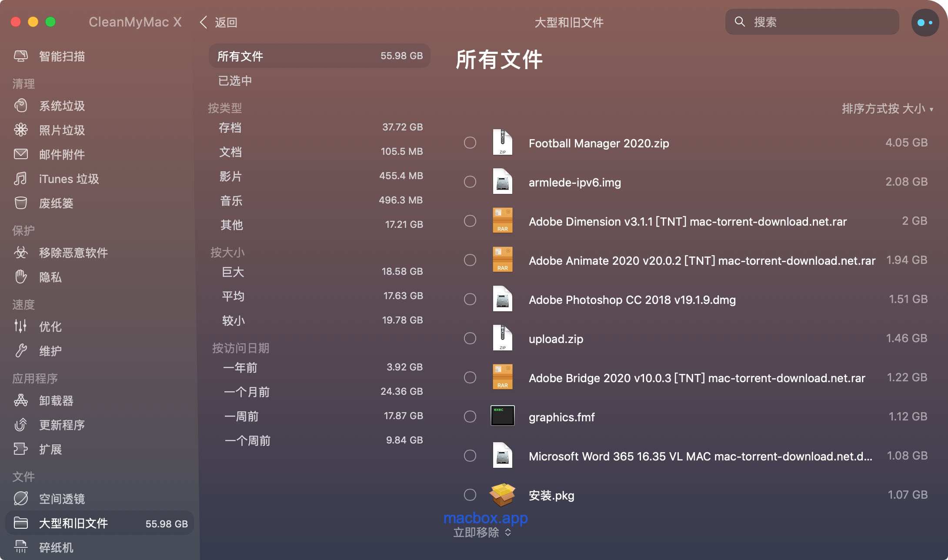Screen dimensions: 948x560
Task: Select the Privacy hand icon
Action: (20, 277)
